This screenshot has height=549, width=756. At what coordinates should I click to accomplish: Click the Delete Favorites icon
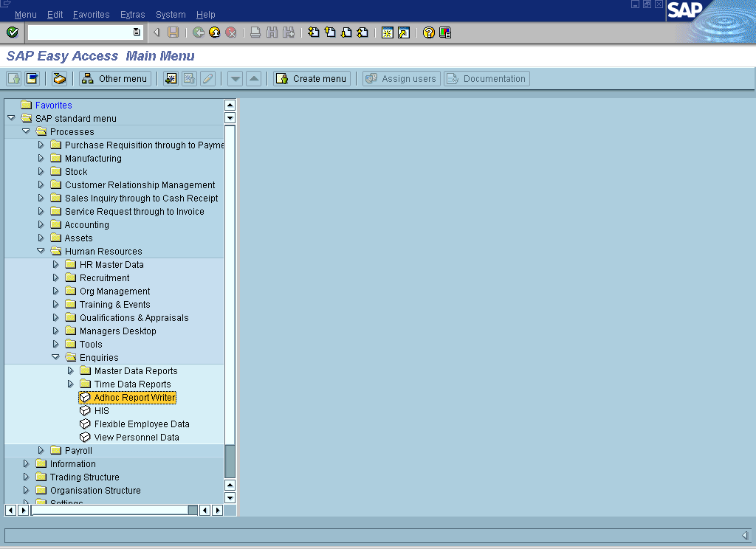coord(189,78)
